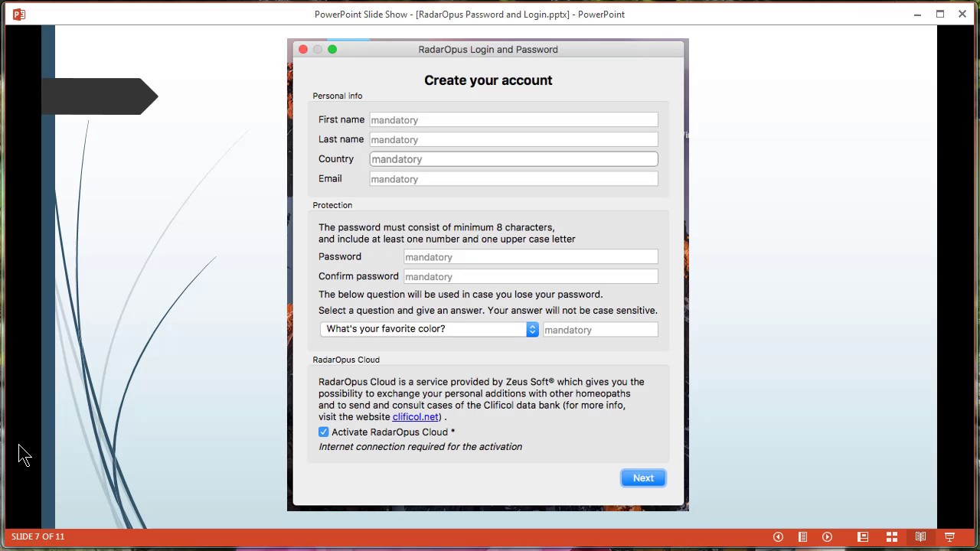980x551 pixels.
Task: Click the 'Create your account' heading
Action: [x=488, y=80]
